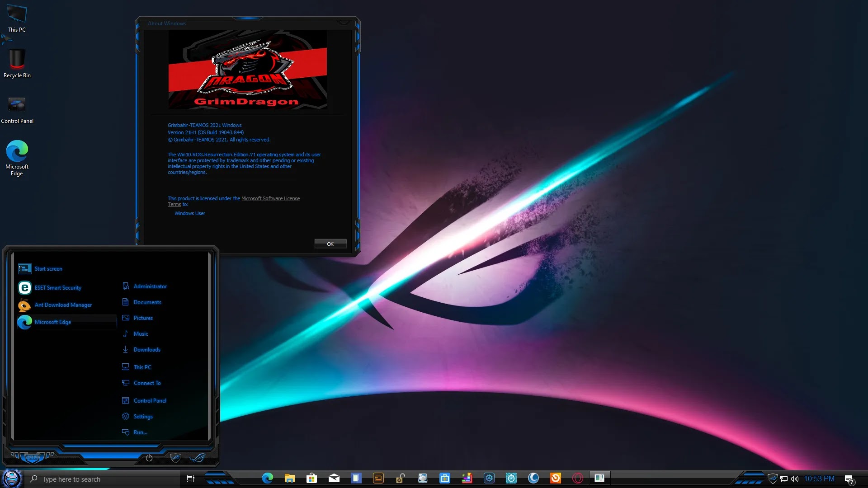868x488 pixels.
Task: Open the Mail app in taskbar
Action: pyautogui.click(x=334, y=478)
